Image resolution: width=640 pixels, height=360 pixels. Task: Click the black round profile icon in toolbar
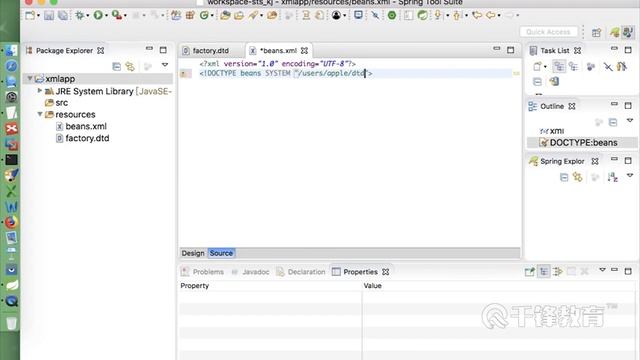336,16
